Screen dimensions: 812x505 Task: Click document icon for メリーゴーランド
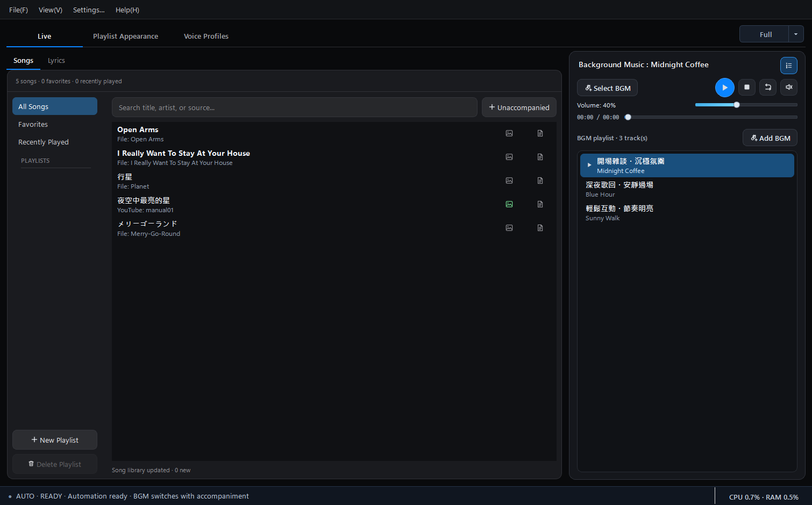pos(540,228)
